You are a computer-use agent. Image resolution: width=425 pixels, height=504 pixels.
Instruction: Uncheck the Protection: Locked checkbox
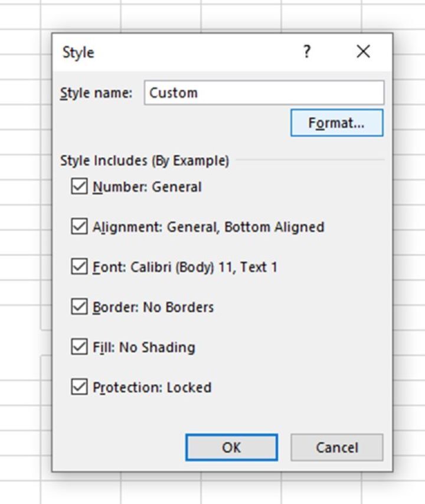[79, 388]
